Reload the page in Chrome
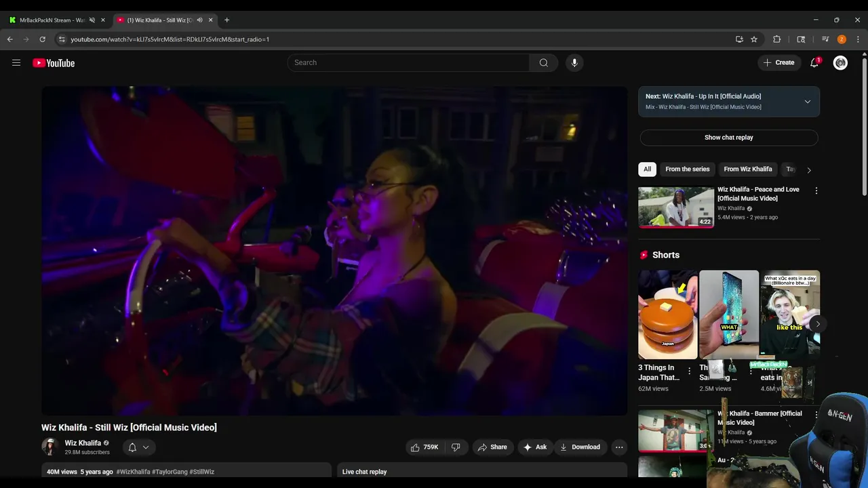This screenshot has height=488, width=868. [x=42, y=39]
